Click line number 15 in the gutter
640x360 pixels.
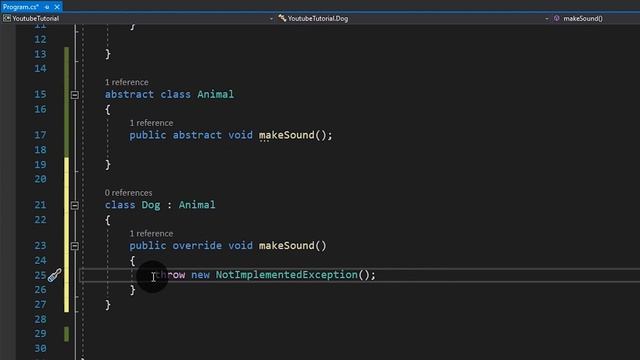point(40,95)
